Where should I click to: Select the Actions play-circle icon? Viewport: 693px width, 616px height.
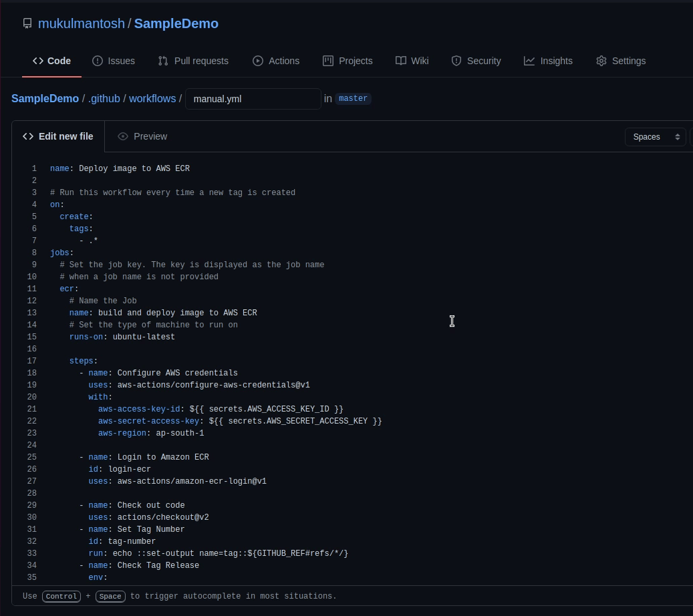click(x=257, y=61)
